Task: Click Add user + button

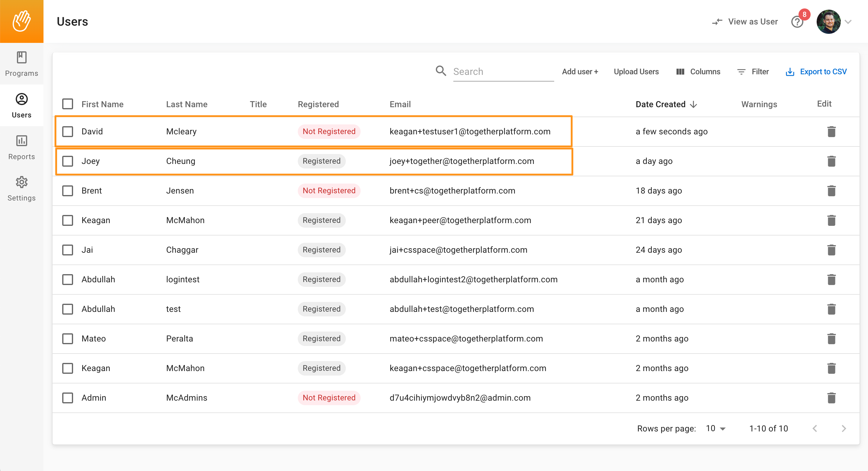Action: [580, 72]
